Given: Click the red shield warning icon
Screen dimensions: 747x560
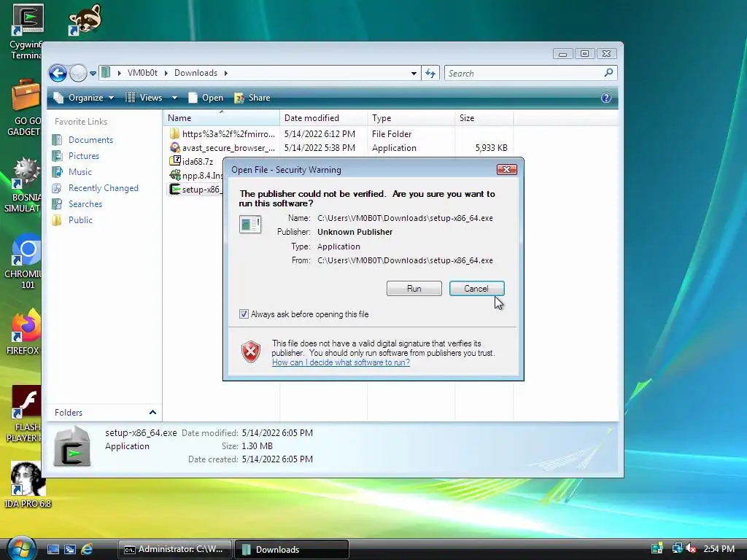Looking at the screenshot, I should click(x=251, y=352).
